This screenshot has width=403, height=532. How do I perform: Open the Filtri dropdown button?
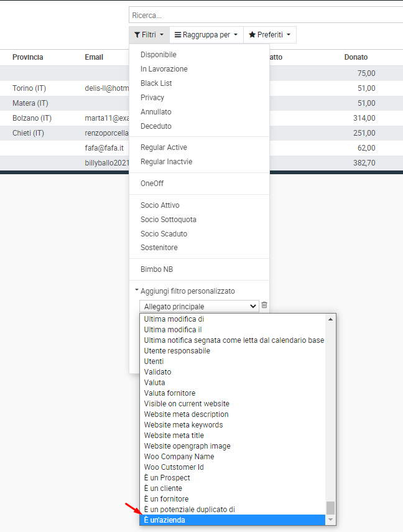149,35
